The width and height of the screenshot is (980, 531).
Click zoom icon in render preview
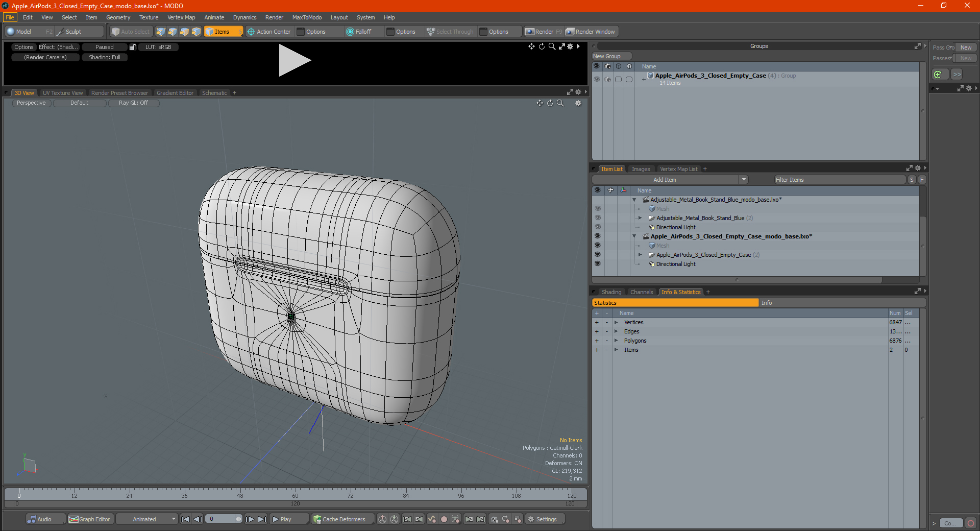pos(552,46)
